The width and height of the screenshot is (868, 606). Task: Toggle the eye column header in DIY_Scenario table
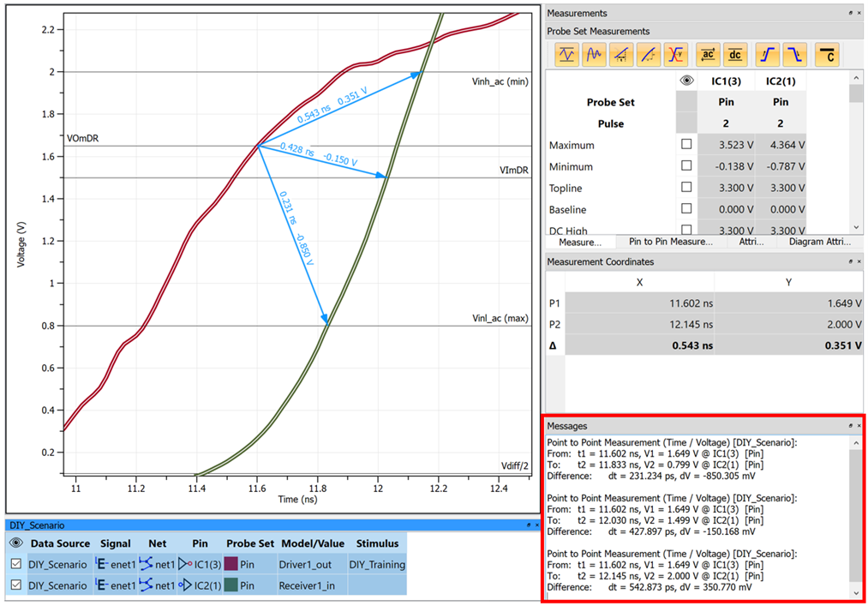[x=16, y=543]
